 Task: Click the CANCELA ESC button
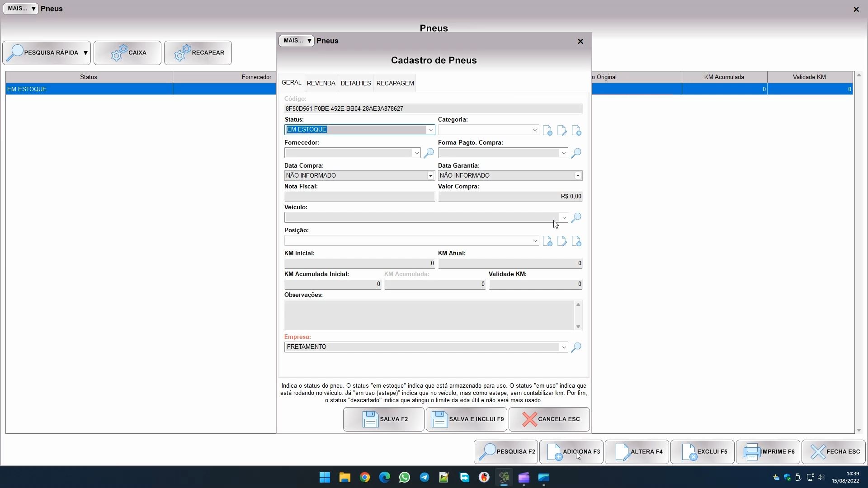pos(549,419)
